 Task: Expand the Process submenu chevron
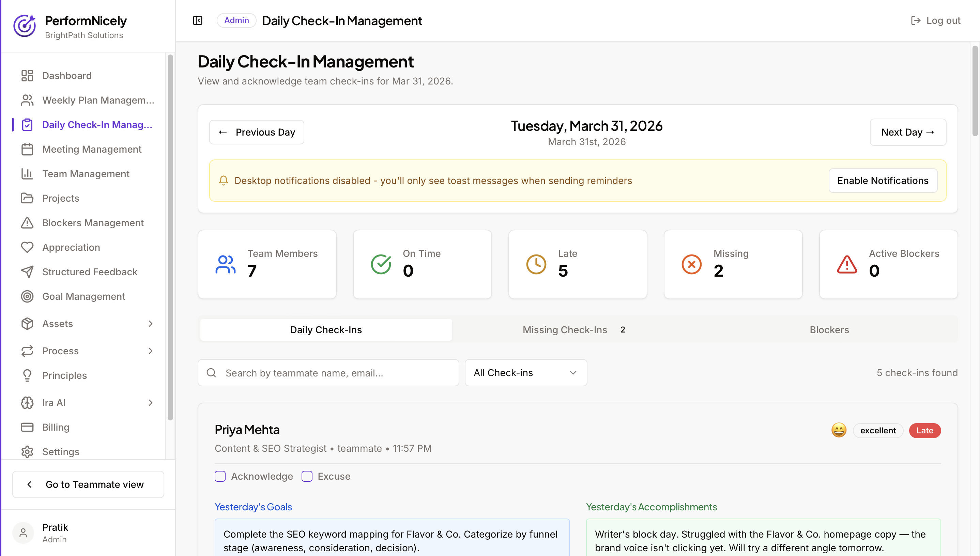tap(151, 351)
